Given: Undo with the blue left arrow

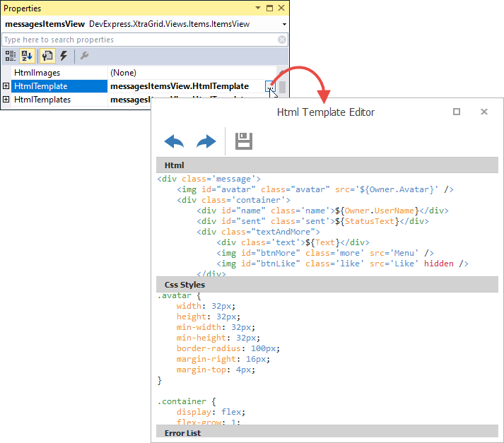Looking at the screenshot, I should click(x=174, y=141).
